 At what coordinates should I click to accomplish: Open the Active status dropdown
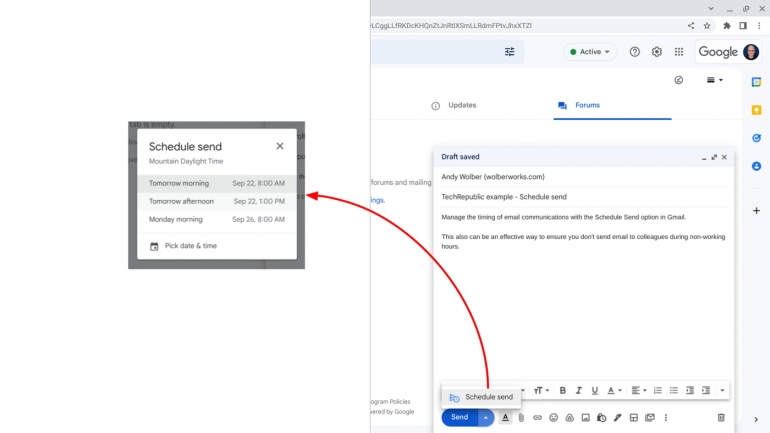click(x=590, y=52)
